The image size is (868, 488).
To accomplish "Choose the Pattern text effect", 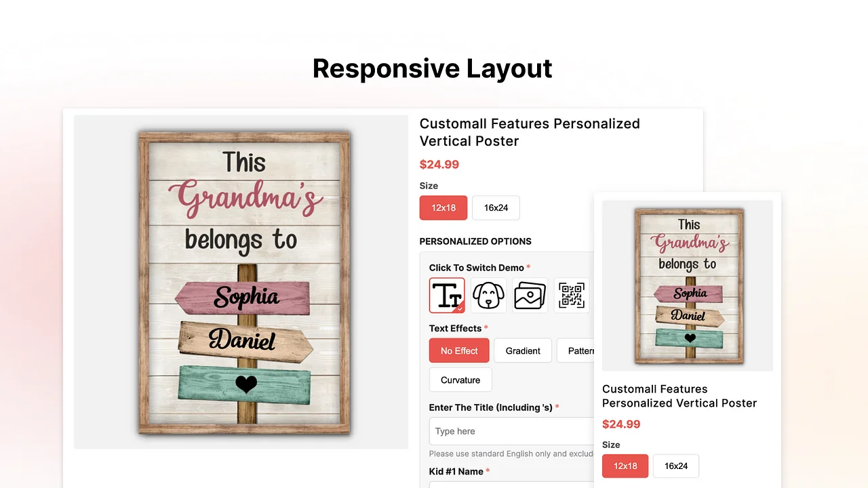I will point(576,351).
